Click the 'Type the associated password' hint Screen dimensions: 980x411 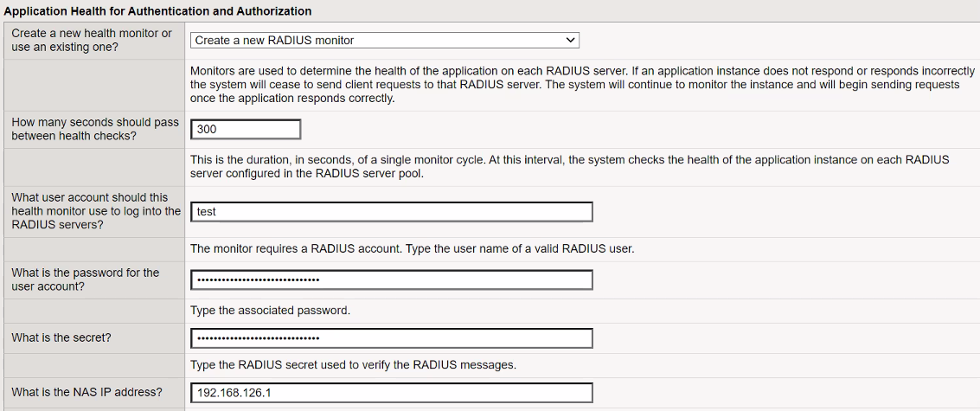click(x=270, y=310)
